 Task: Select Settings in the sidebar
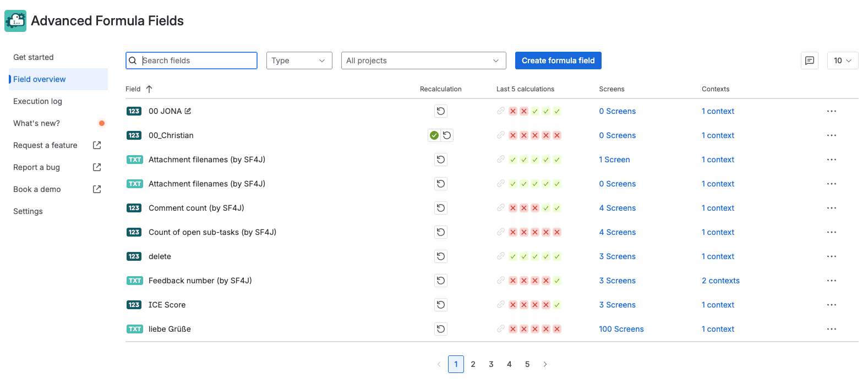pos(28,211)
